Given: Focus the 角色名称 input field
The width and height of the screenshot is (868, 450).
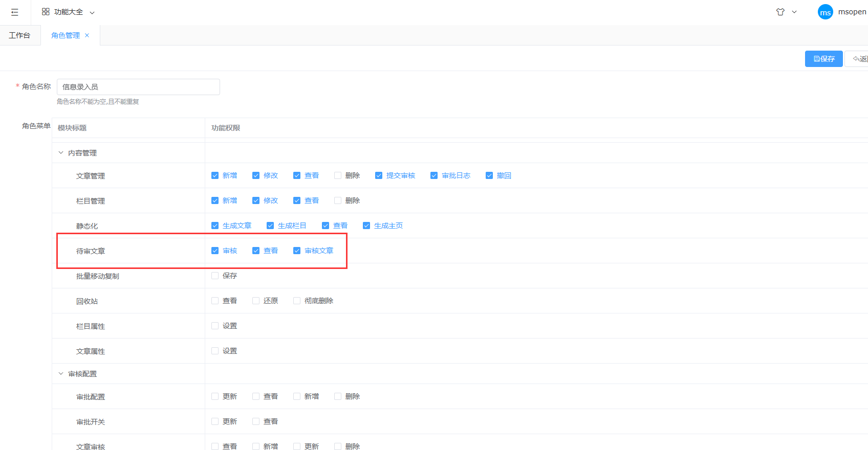Looking at the screenshot, I should (x=138, y=87).
